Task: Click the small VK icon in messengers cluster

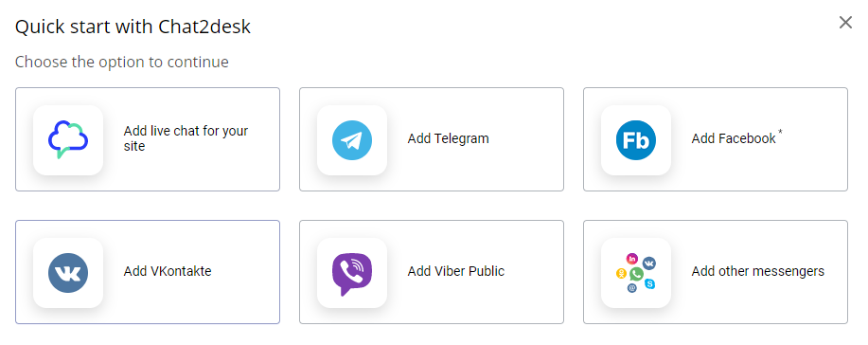Action: click(648, 263)
